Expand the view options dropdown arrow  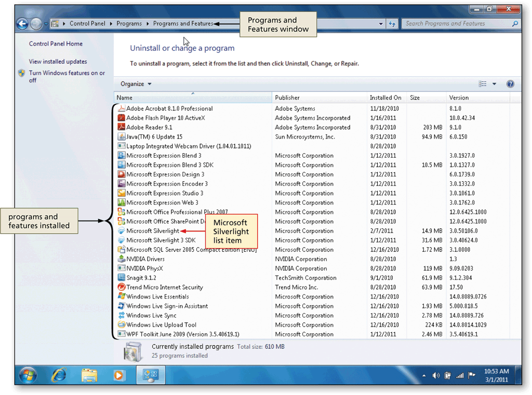pos(495,84)
